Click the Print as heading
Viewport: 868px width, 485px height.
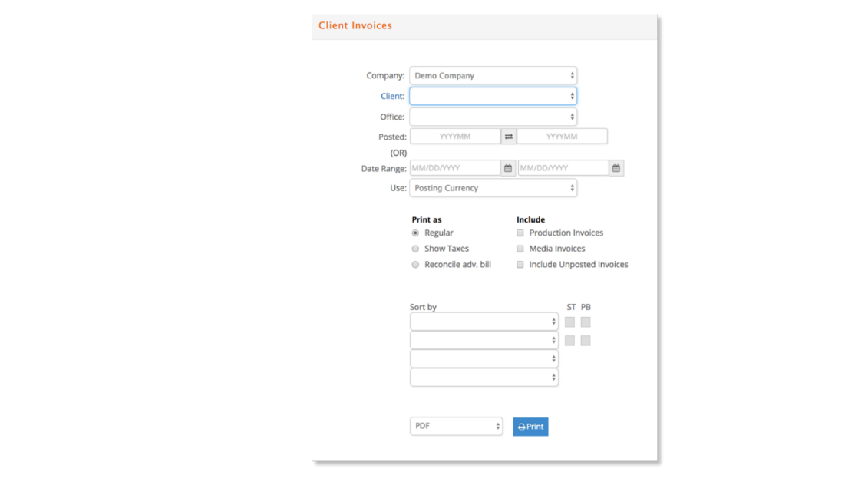click(x=427, y=219)
